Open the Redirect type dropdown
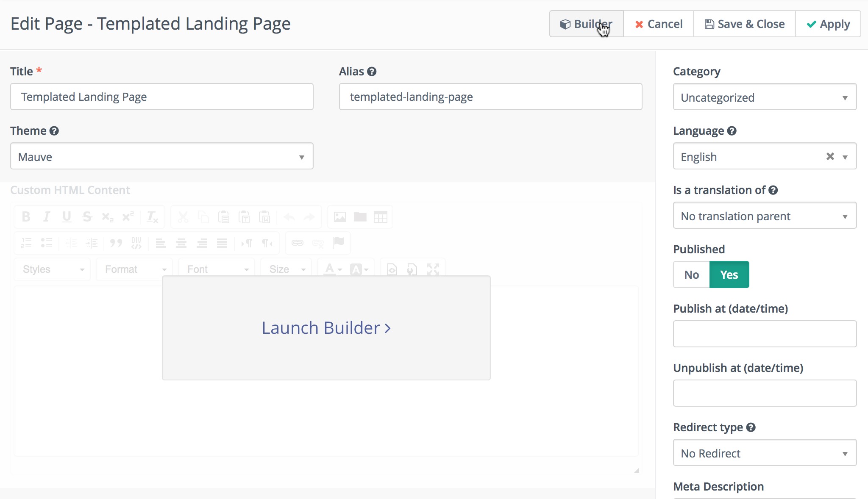The width and height of the screenshot is (868, 499). click(x=764, y=453)
